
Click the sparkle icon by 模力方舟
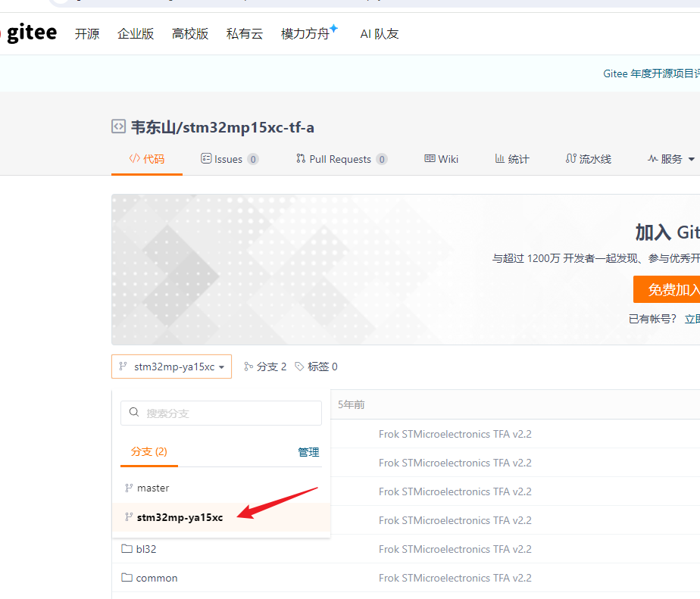333,30
